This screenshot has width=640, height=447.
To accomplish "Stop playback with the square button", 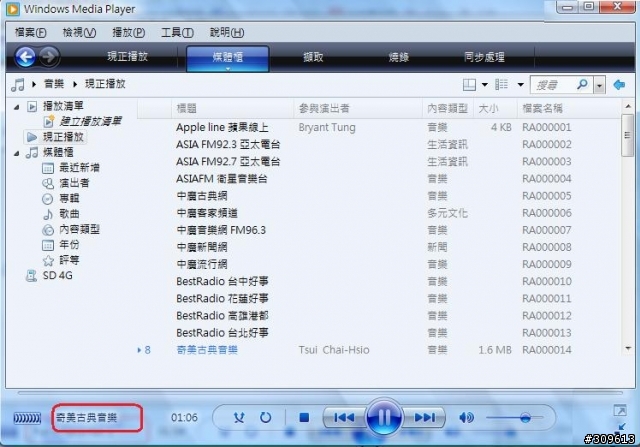I will [304, 418].
